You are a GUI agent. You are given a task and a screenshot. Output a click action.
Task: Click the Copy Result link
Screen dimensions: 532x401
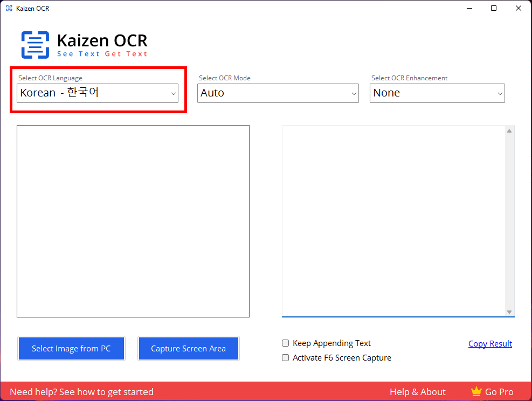point(490,344)
